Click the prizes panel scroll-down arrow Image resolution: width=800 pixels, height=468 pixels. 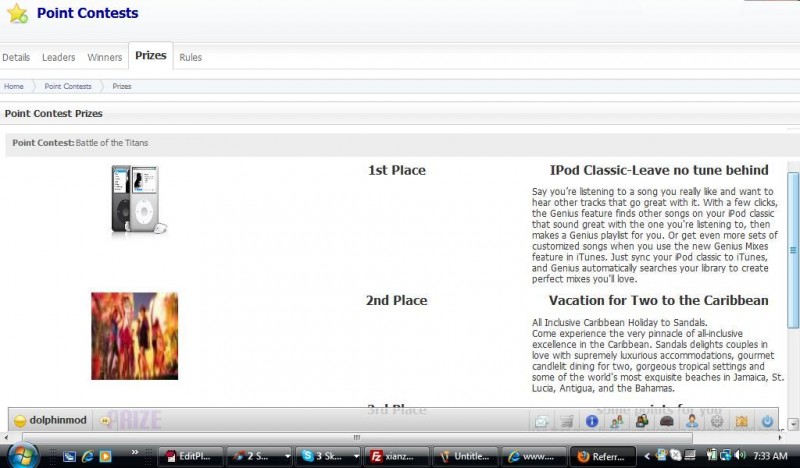[x=793, y=424]
